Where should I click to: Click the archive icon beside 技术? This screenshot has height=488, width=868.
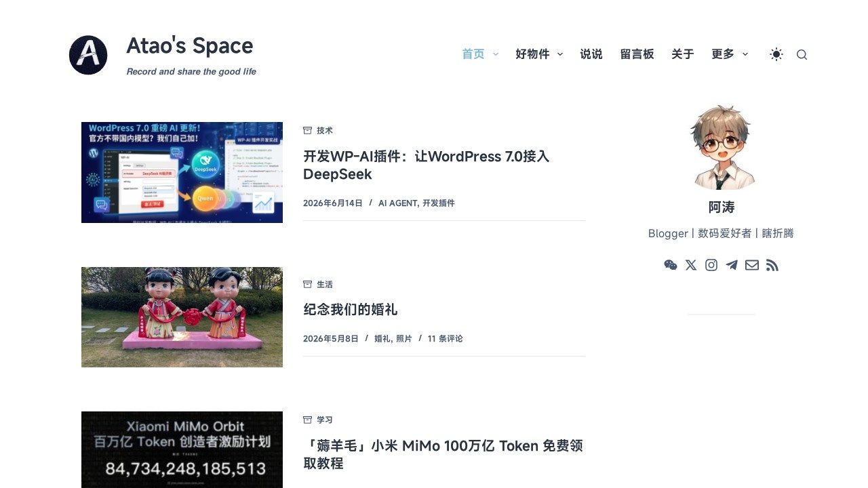307,130
